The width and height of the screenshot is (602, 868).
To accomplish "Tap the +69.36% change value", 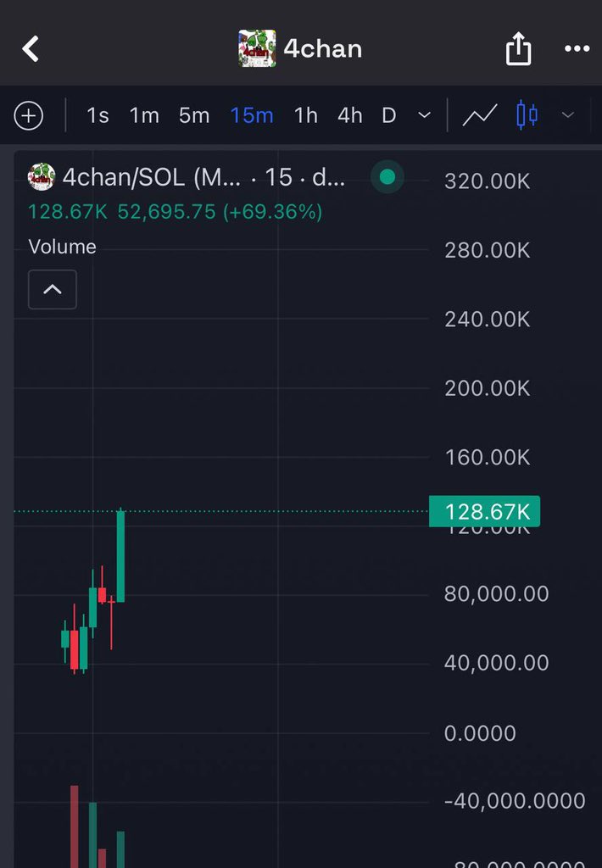I will [272, 212].
